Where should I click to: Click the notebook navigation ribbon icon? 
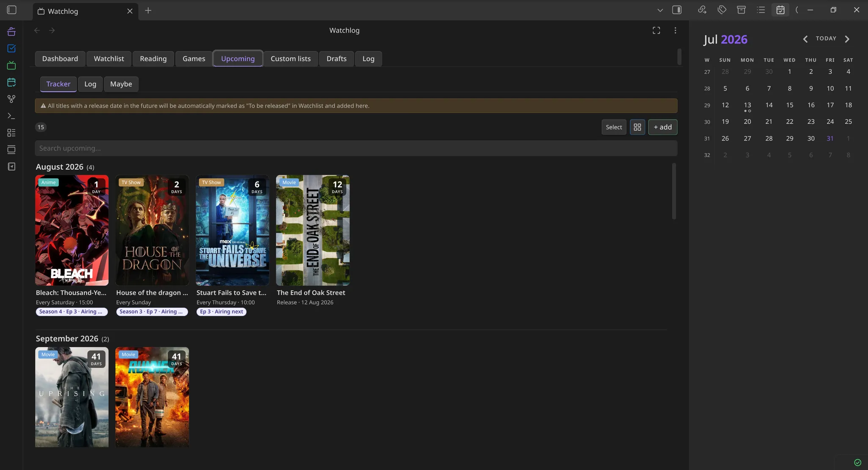[11, 167]
